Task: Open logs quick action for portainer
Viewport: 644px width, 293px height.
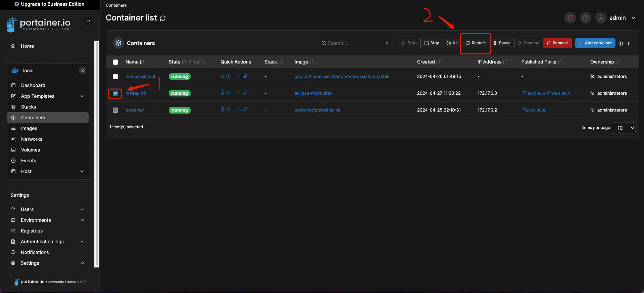Action: pyautogui.click(x=222, y=110)
